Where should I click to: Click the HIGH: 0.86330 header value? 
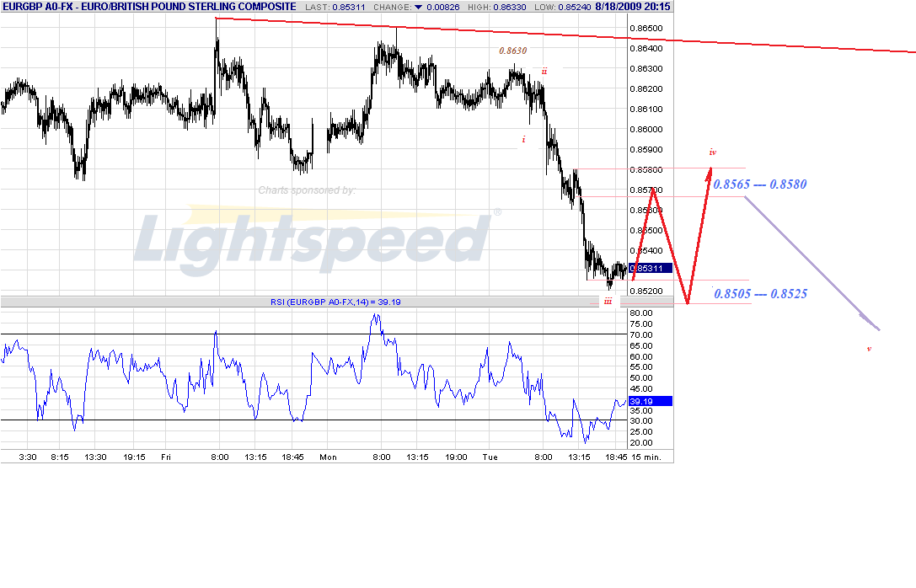(497, 7)
